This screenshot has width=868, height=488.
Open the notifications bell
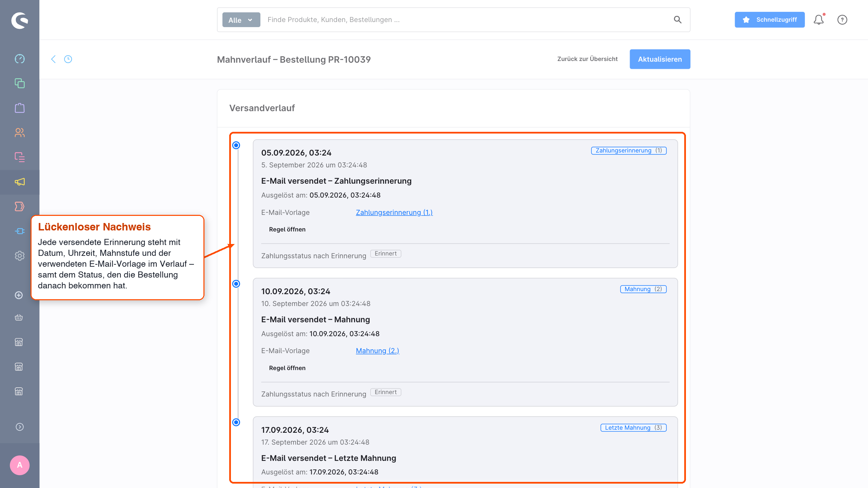(819, 20)
